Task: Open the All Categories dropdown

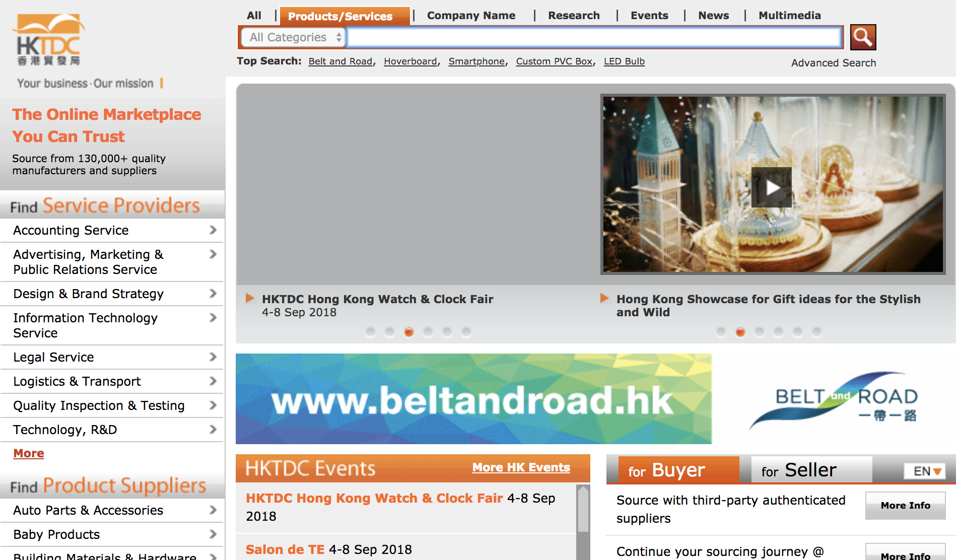Action: click(x=293, y=37)
